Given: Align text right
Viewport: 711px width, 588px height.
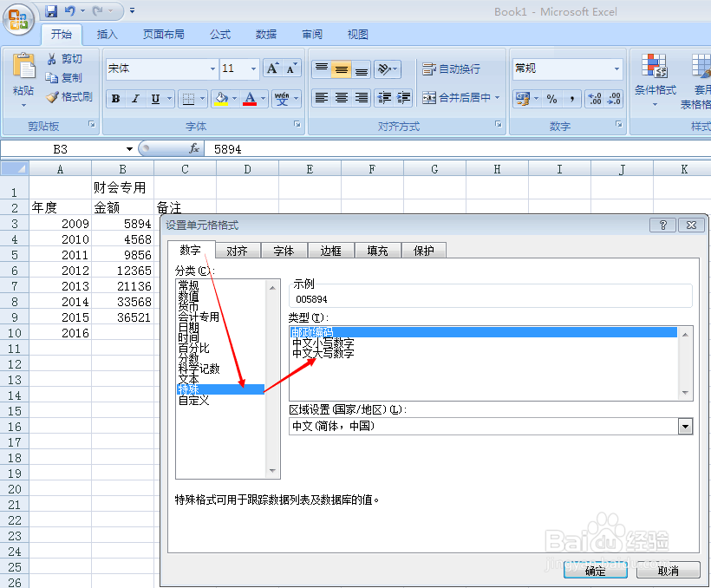Looking at the screenshot, I should tap(362, 97).
